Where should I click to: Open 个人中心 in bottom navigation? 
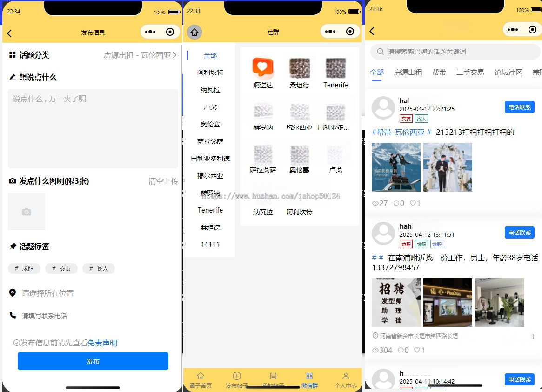click(346, 380)
